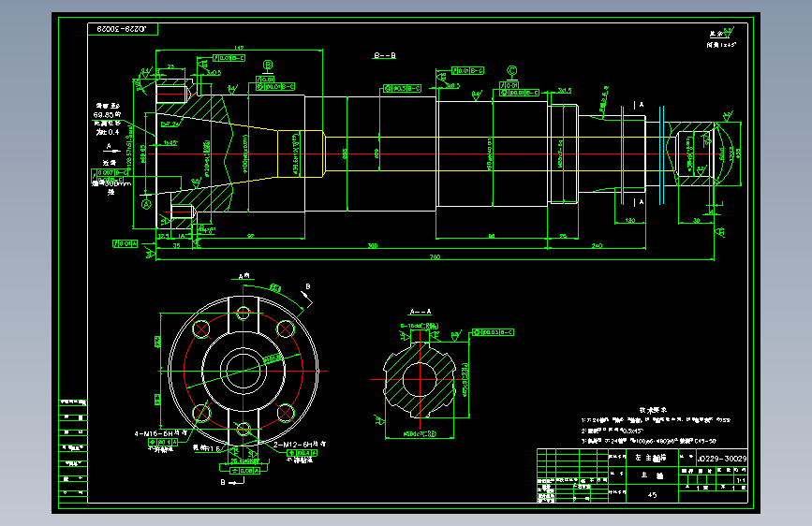Select the 0.03 B-C tolerance frame by spline section
The height and width of the screenshot is (526, 812).
pos(493,332)
